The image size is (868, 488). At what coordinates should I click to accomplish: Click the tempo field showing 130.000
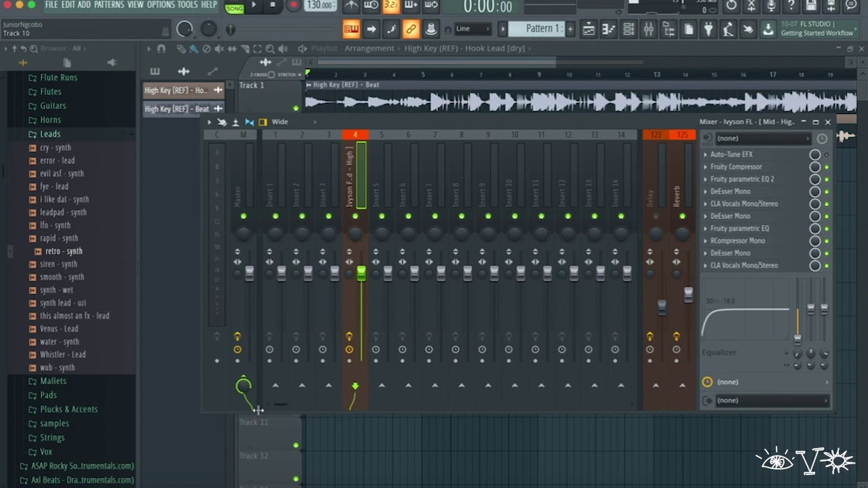(319, 5)
